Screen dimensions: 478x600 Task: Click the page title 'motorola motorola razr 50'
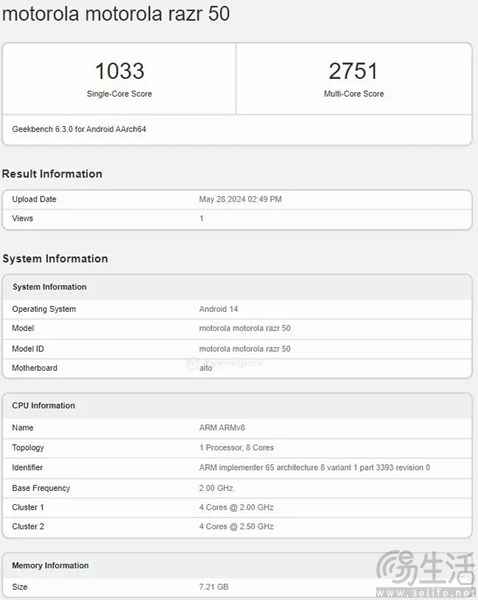(116, 14)
